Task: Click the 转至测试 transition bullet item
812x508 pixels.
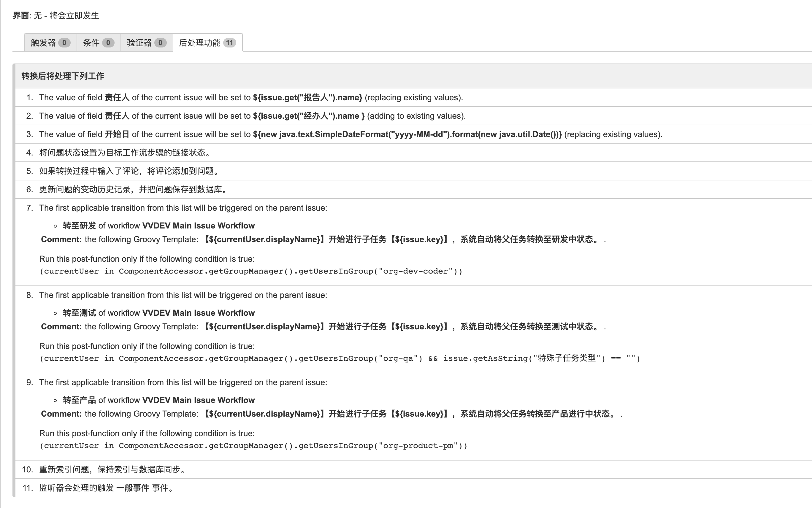Action: (x=79, y=313)
